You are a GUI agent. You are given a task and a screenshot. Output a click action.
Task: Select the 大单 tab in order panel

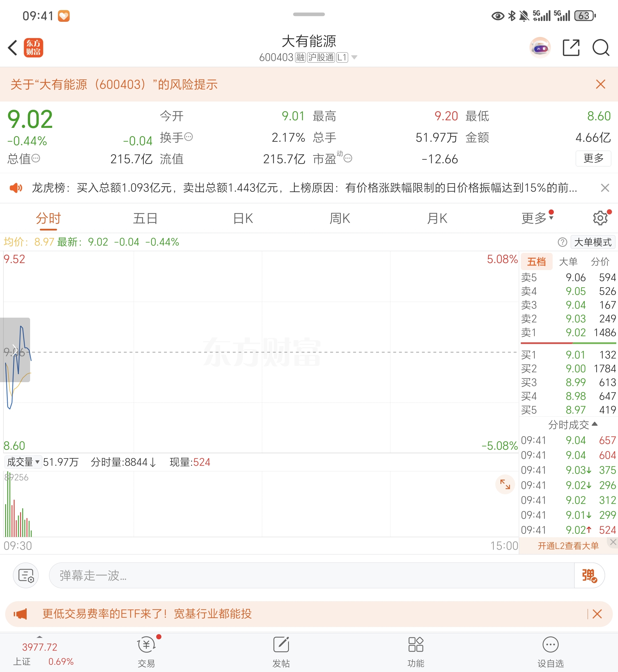click(568, 261)
